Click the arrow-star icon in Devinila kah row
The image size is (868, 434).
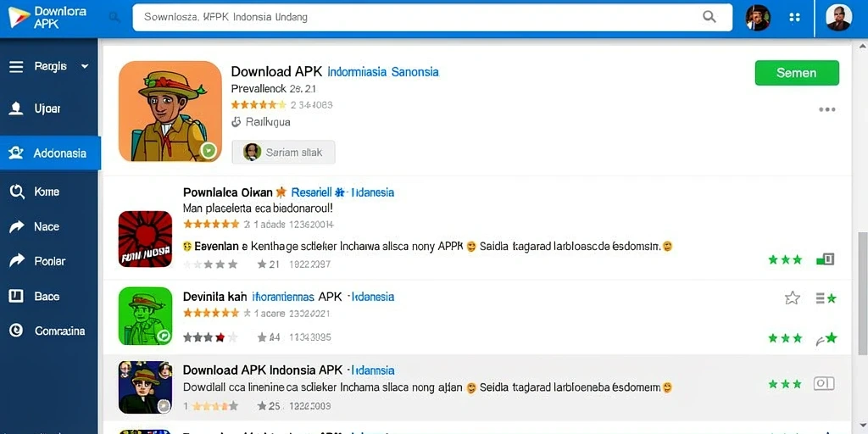tap(826, 339)
